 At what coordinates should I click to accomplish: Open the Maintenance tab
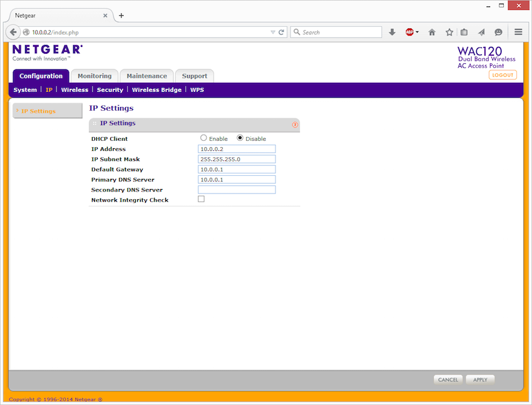pos(147,76)
